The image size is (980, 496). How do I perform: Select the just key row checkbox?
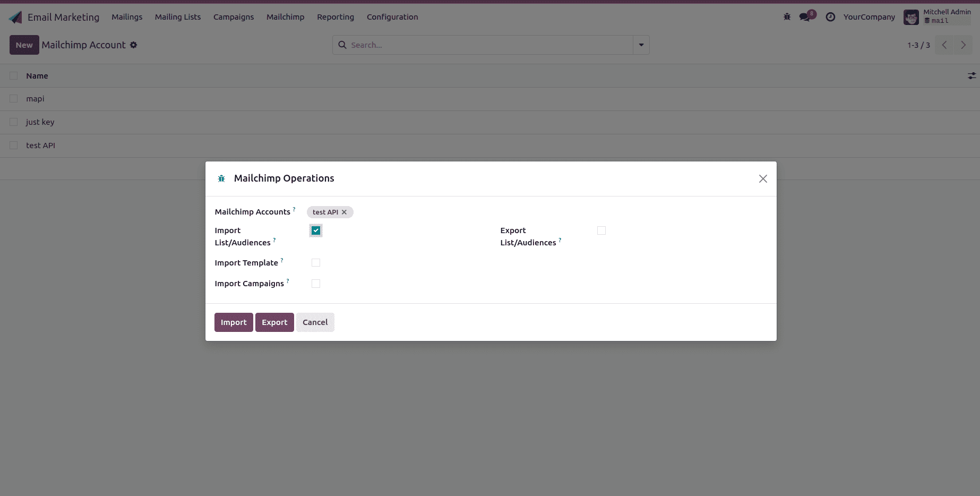pos(14,122)
